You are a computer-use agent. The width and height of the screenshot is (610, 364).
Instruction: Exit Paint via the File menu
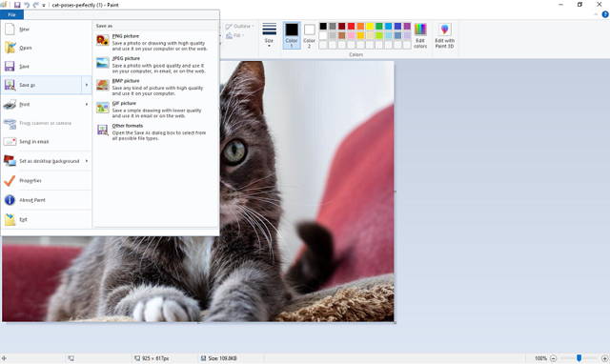click(x=46, y=219)
